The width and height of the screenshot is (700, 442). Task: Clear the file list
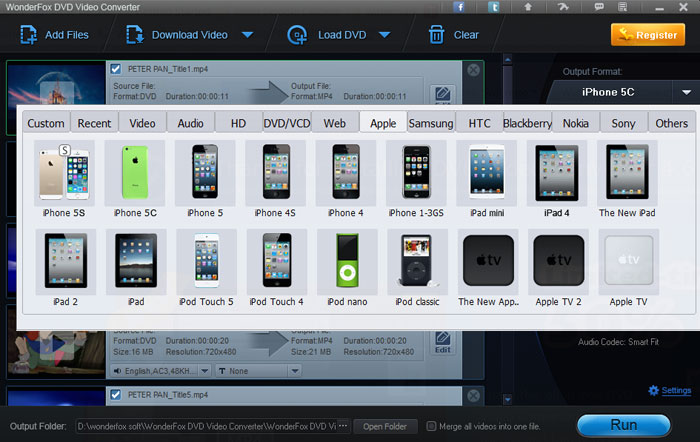pos(454,35)
